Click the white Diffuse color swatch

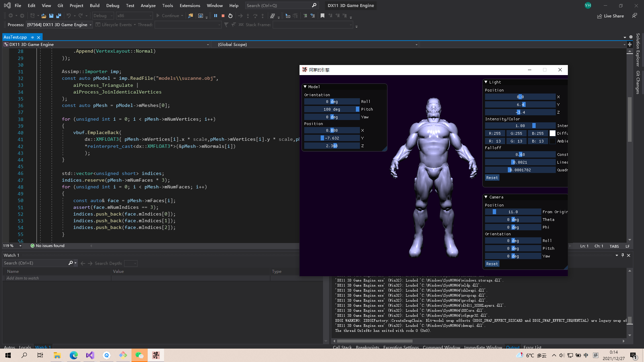[552, 133]
